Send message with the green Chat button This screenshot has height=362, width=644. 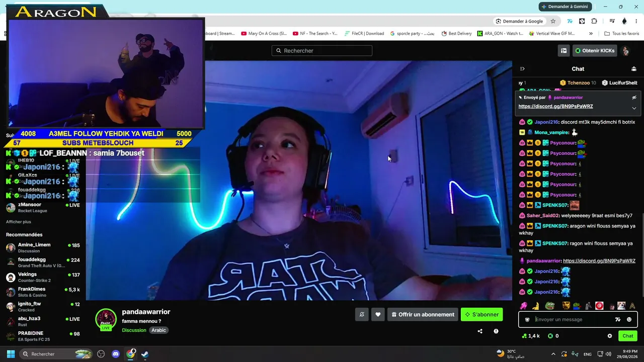(x=628, y=336)
